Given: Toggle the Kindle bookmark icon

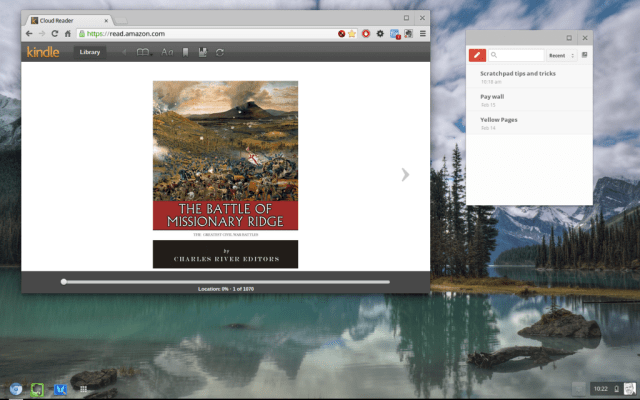Looking at the screenshot, I should [185, 52].
